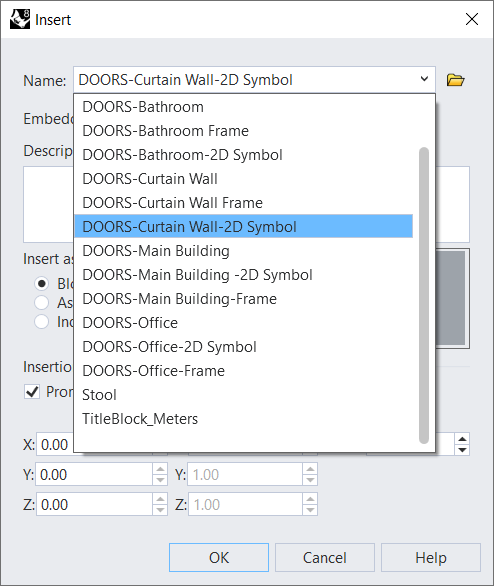The width and height of the screenshot is (494, 586).
Task: Click the Cancel button
Action: click(325, 558)
